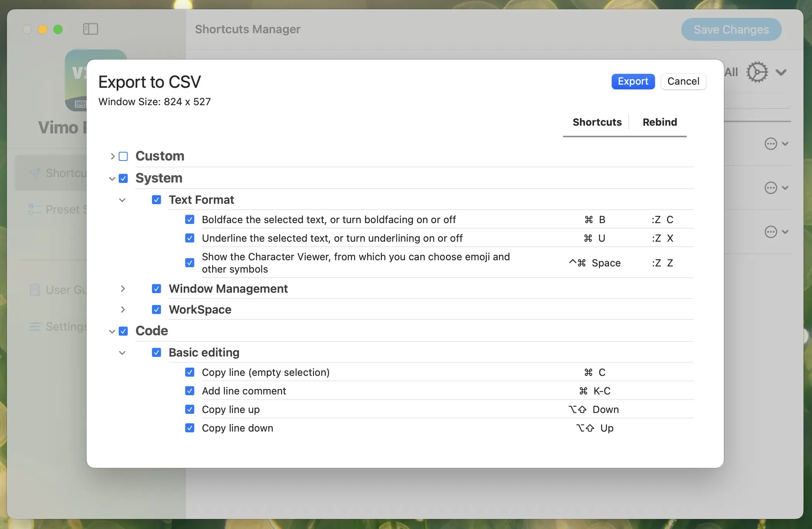Viewport: 812px width, 529px height.
Task: Open dropdown arrow beside gear icon
Action: pyautogui.click(x=781, y=72)
